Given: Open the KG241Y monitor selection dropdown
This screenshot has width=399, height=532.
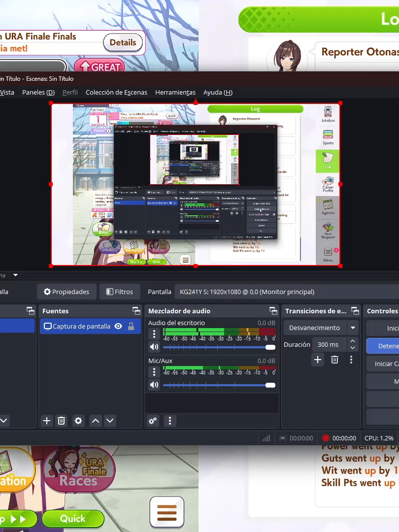Looking at the screenshot, I should (287, 292).
